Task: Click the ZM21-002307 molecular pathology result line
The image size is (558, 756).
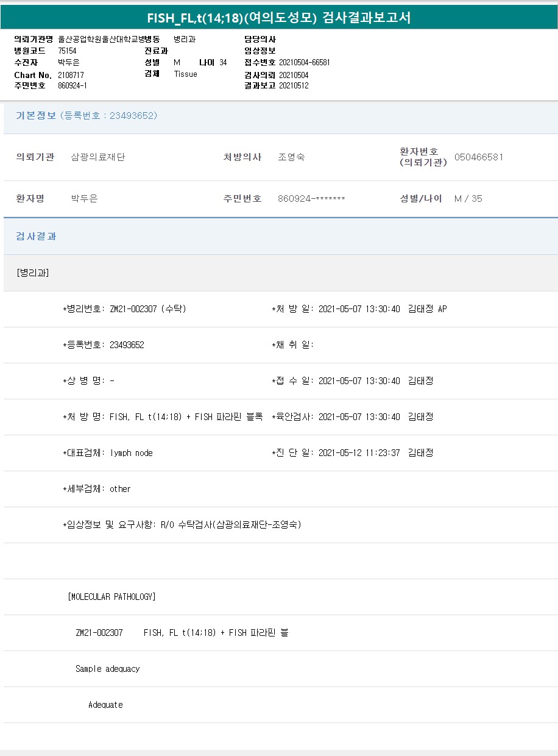Action: (182, 633)
